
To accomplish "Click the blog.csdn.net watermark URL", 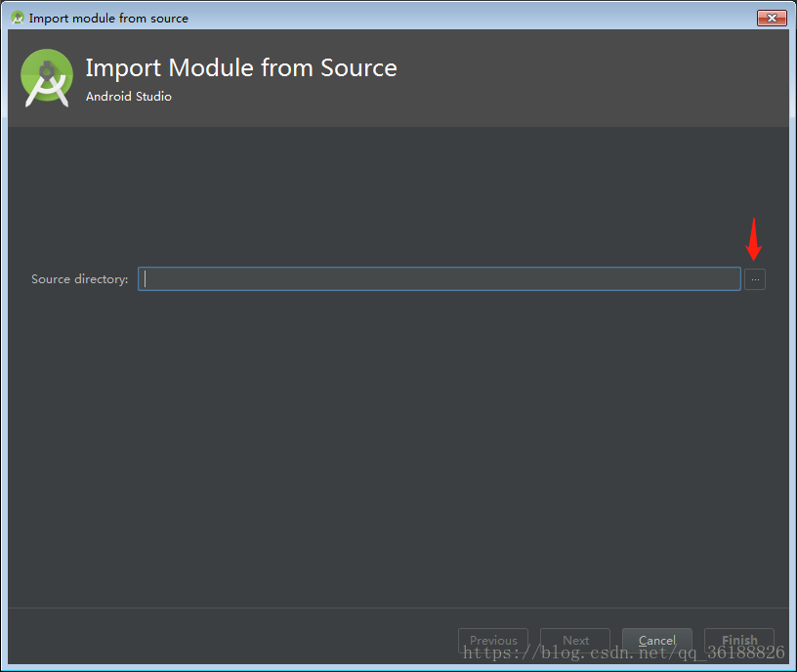I will click(x=623, y=652).
